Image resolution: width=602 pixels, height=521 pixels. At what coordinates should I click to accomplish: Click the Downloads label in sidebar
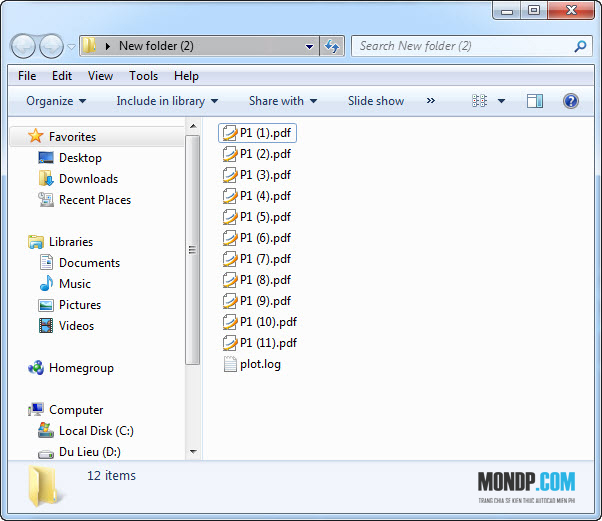[88, 179]
